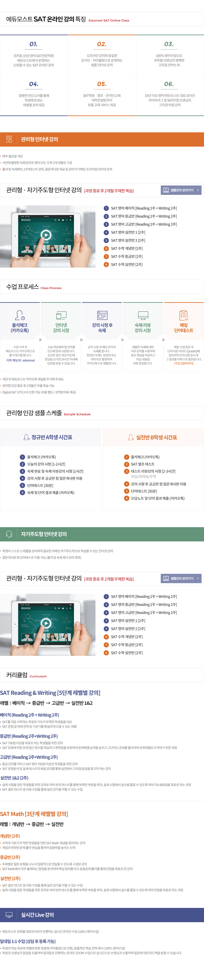Click 레벨 : 개념반 → 중급반 → 실전반 line
The width and height of the screenshot is (204, 980).
[32, 824]
